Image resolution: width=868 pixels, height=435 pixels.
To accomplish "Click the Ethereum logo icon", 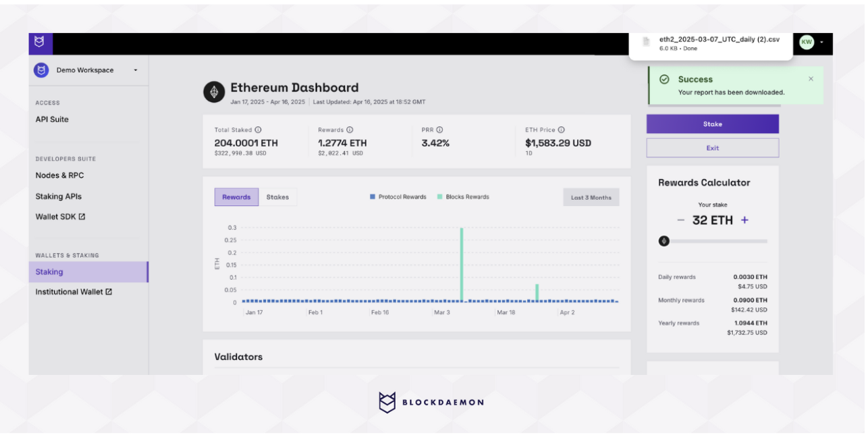I will [x=214, y=93].
